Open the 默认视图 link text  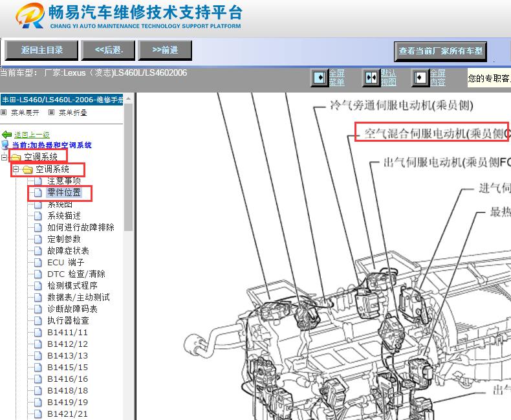point(389,78)
